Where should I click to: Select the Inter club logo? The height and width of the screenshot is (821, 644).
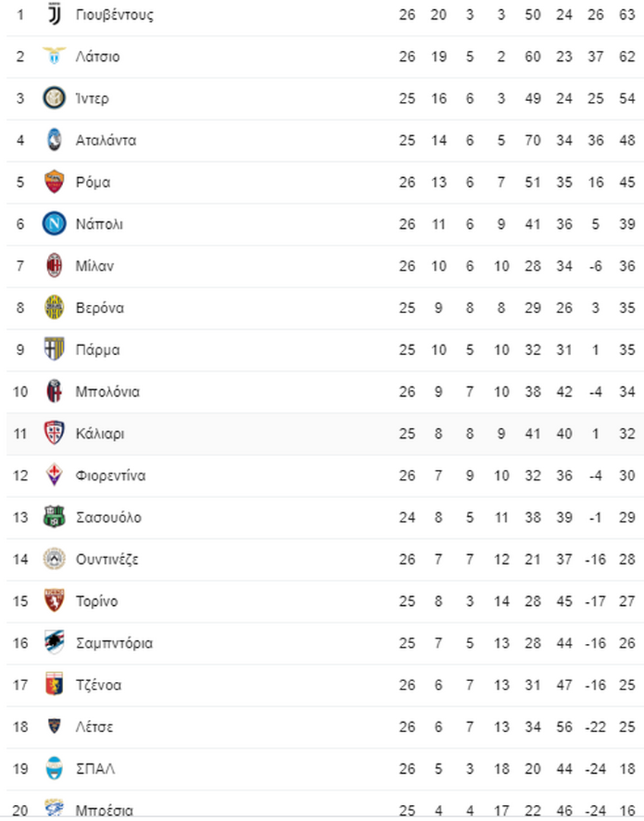point(54,98)
